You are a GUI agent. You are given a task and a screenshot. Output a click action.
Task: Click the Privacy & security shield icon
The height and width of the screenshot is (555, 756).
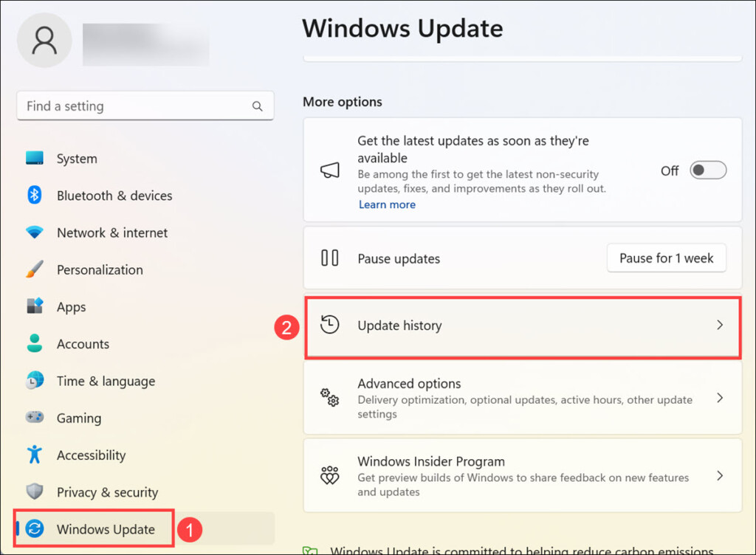click(x=35, y=492)
